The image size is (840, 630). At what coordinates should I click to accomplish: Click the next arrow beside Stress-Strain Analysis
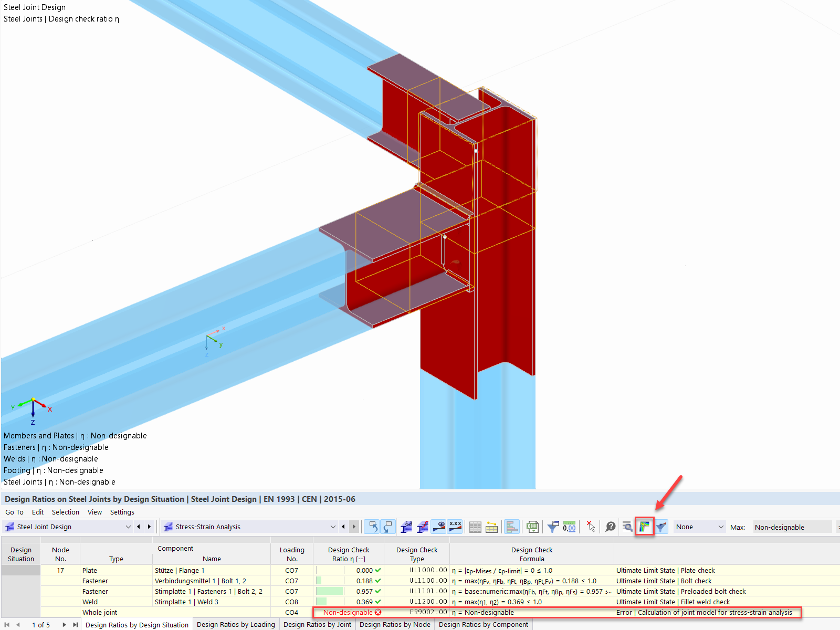pos(354,527)
